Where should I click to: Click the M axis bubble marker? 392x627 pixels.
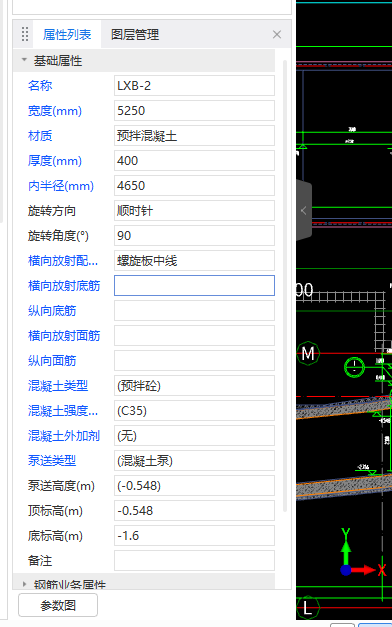pyautogui.click(x=308, y=353)
